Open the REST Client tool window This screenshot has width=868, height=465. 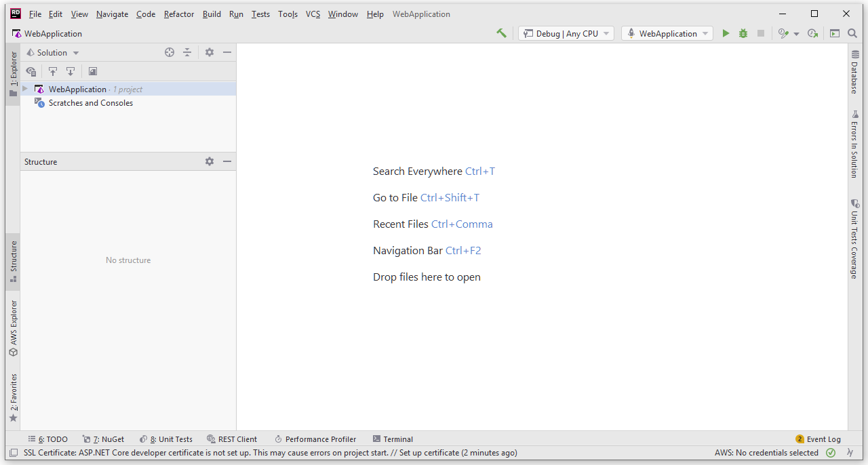click(232, 439)
